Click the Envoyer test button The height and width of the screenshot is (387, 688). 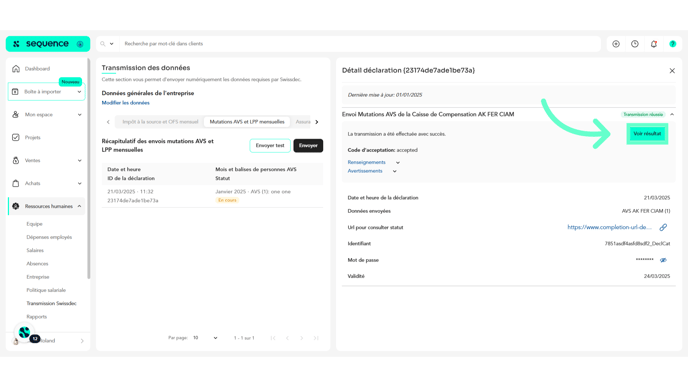(270, 146)
